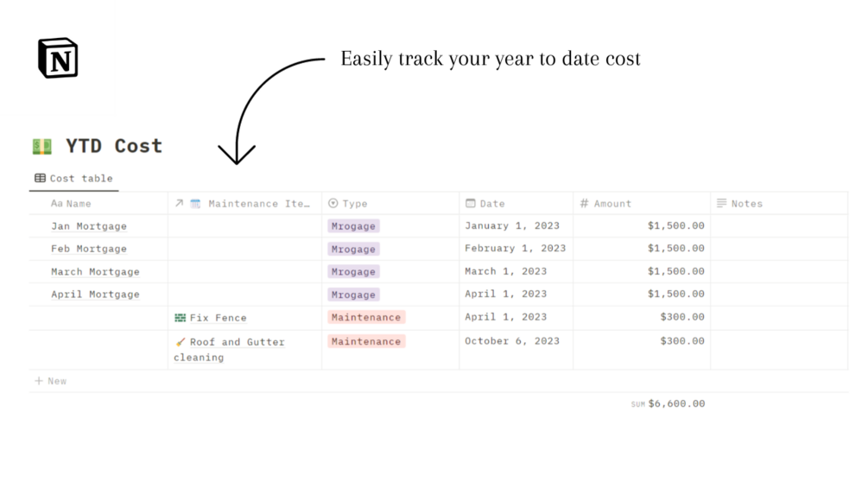Click the SUM $6,600.00 calculation
868x488 pixels.
point(668,404)
